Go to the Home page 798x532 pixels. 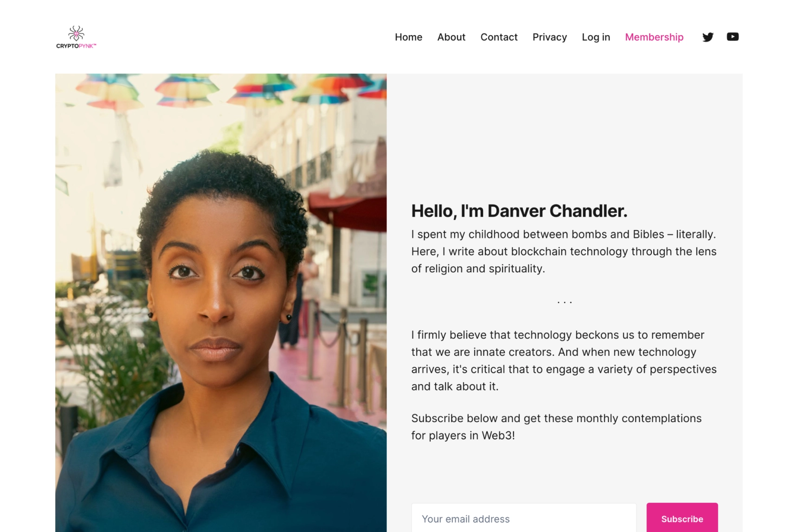408,37
